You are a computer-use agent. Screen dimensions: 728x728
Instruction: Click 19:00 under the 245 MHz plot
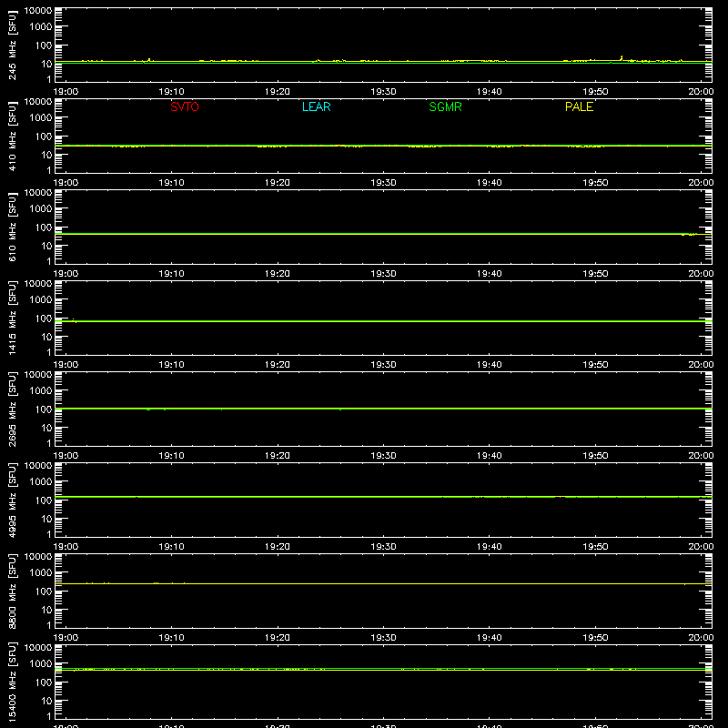coord(66,92)
